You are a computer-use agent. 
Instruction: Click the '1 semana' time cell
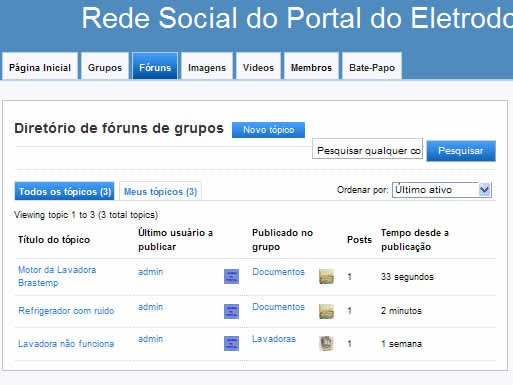coord(401,344)
